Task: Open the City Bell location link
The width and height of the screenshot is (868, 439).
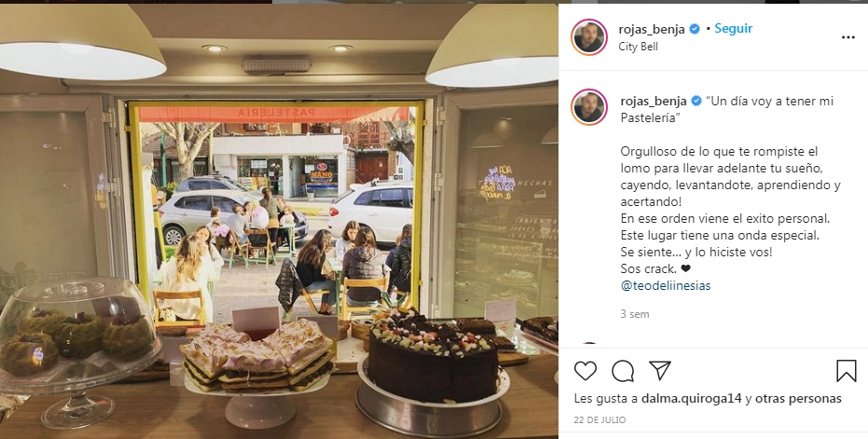Action: [638, 47]
